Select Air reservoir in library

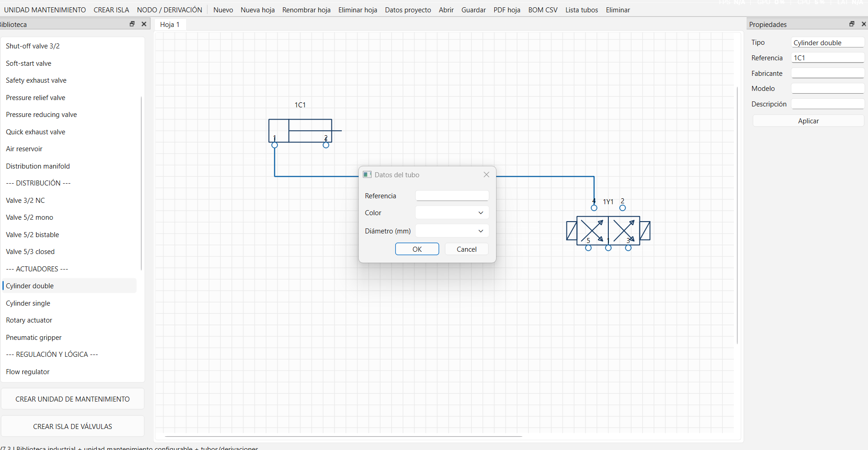tap(69, 149)
